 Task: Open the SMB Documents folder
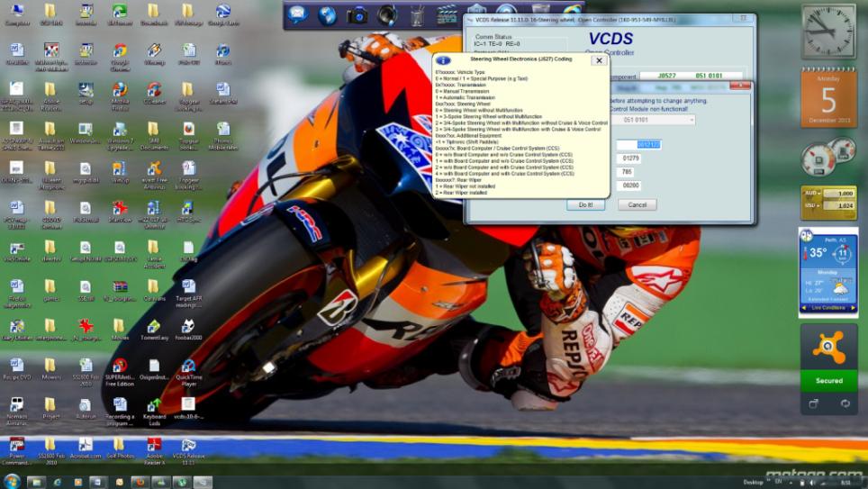pos(154,136)
